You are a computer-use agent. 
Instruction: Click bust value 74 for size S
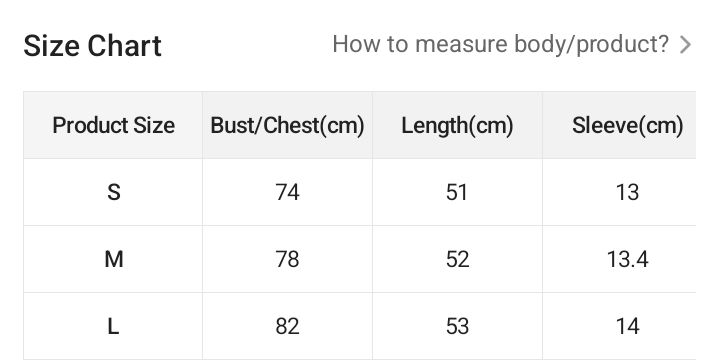[287, 192]
